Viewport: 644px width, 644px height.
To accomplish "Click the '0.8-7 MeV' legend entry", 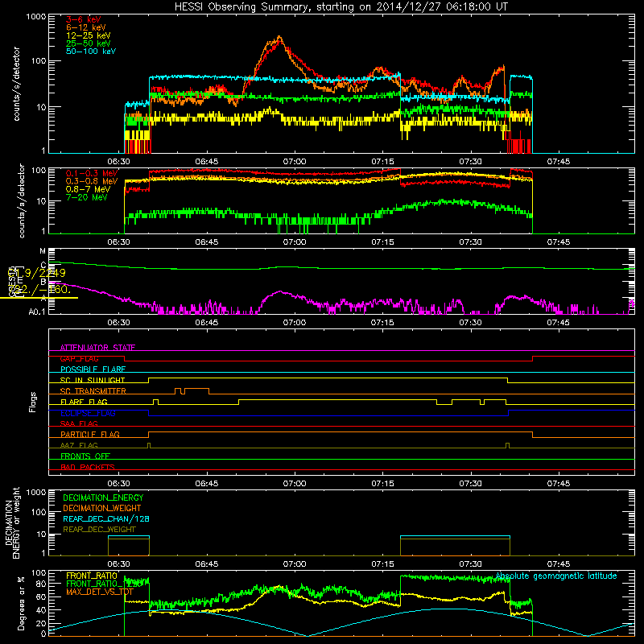I will pyautogui.click(x=89, y=189).
